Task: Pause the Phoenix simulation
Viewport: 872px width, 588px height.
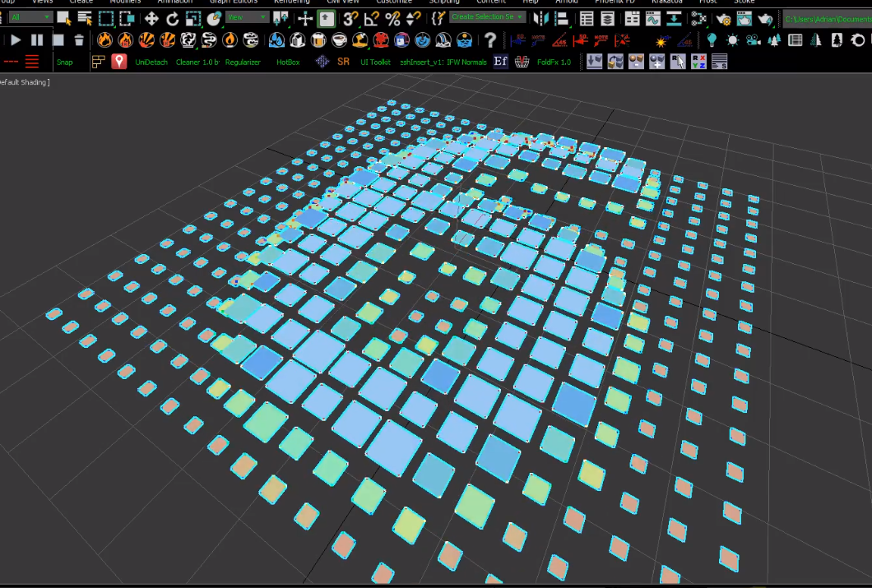Action: point(37,40)
